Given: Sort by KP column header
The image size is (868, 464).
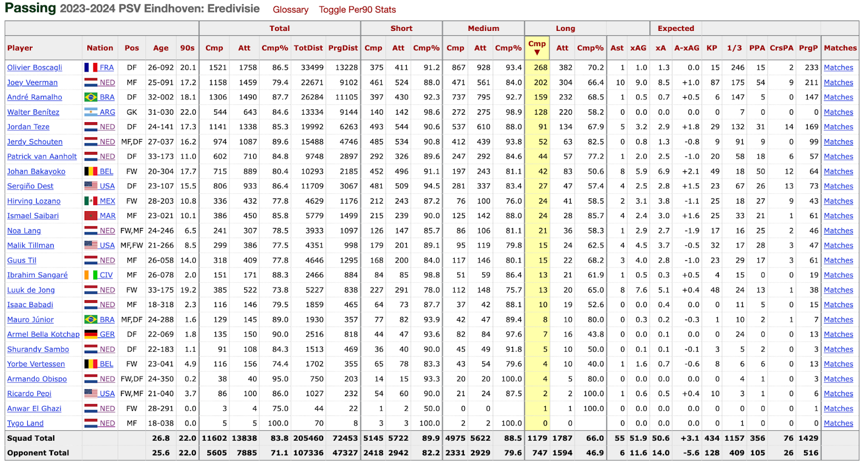Looking at the screenshot, I should (712, 48).
